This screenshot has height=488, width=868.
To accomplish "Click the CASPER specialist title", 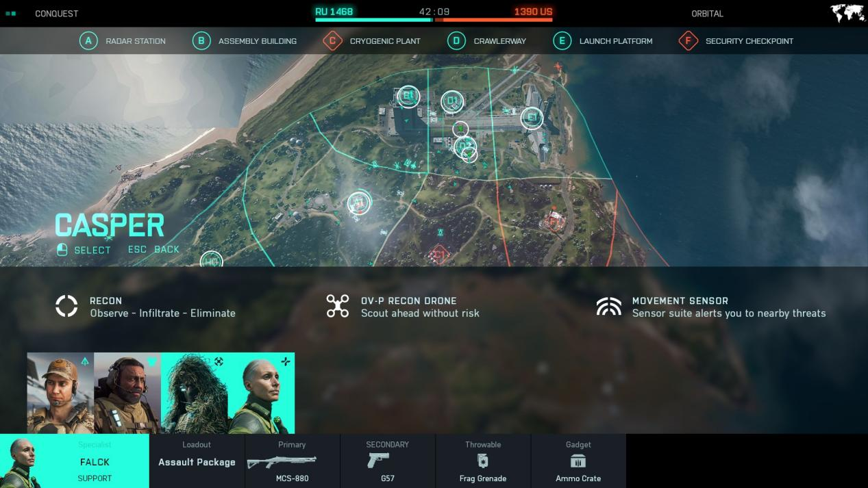I will coord(110,225).
